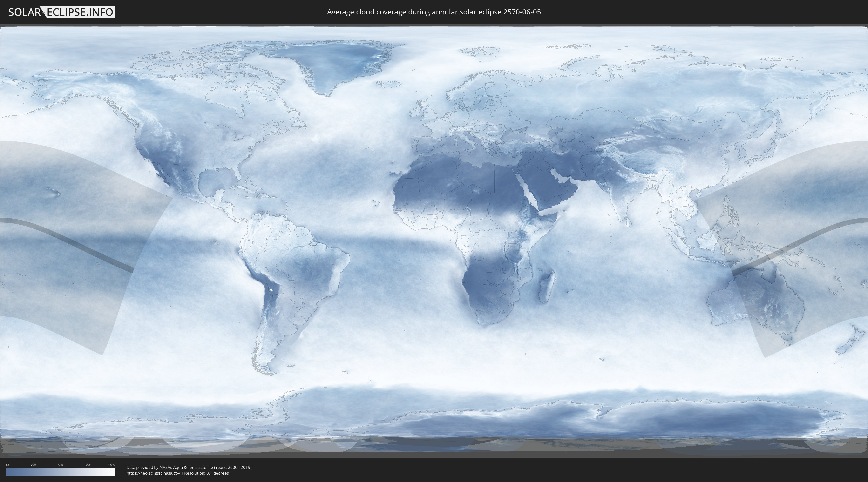Click the NASA Aqua & Terra data credit line
The width and height of the screenshot is (868, 482).
tap(189, 467)
